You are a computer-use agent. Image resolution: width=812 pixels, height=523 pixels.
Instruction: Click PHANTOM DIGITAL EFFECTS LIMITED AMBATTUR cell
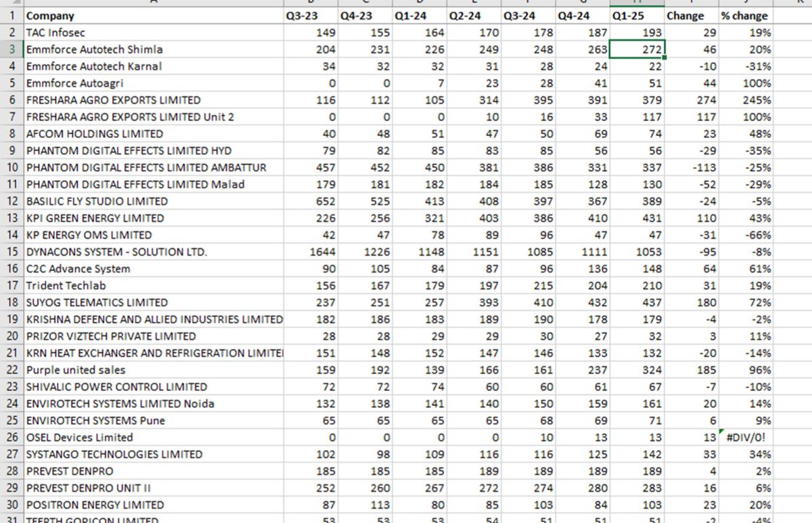pyautogui.click(x=154, y=168)
